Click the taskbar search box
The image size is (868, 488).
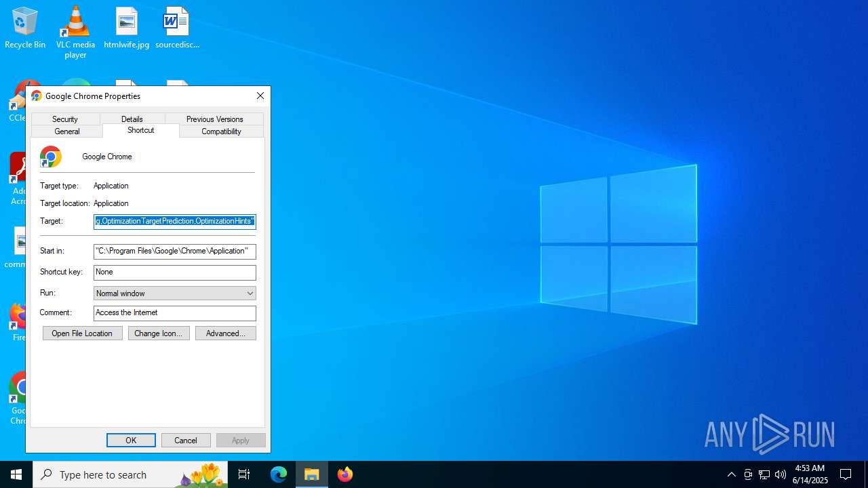click(130, 474)
